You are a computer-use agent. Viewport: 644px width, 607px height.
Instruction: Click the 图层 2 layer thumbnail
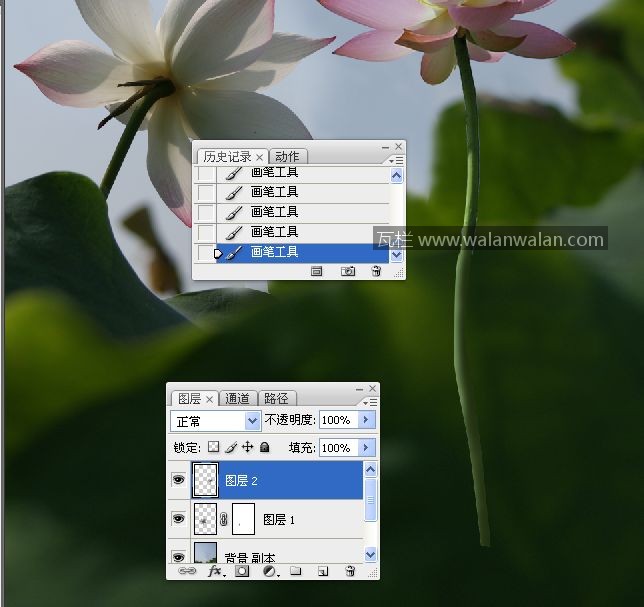[205, 480]
